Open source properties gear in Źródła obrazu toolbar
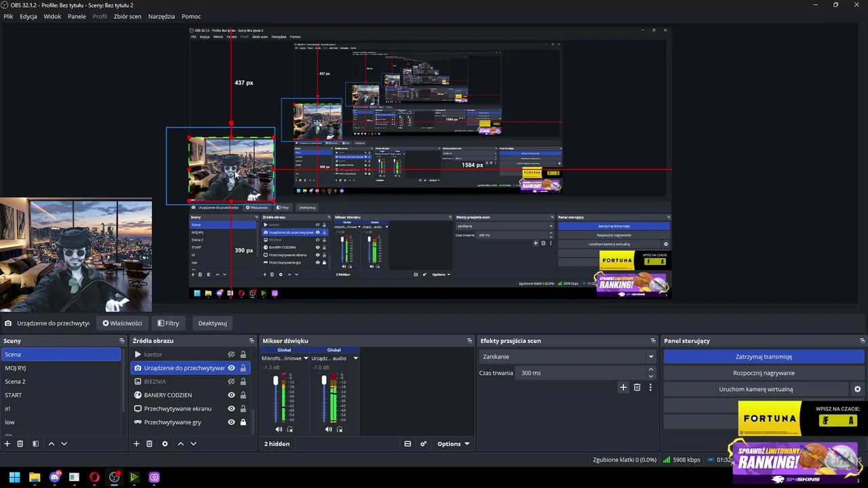The height and width of the screenshot is (488, 868). pyautogui.click(x=165, y=444)
